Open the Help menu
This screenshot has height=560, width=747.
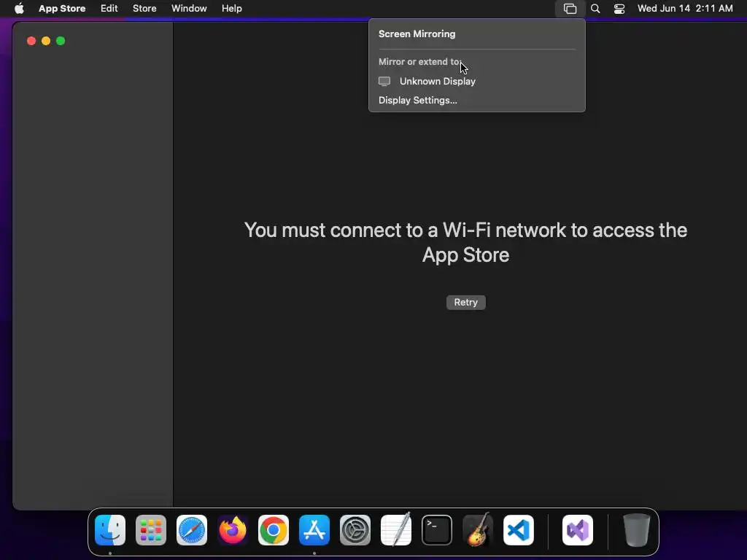(x=231, y=8)
